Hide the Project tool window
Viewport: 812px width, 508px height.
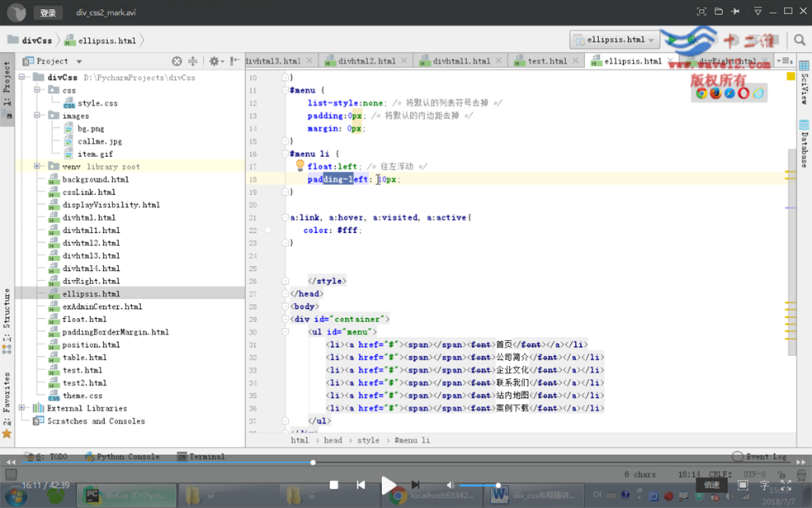tap(234, 61)
